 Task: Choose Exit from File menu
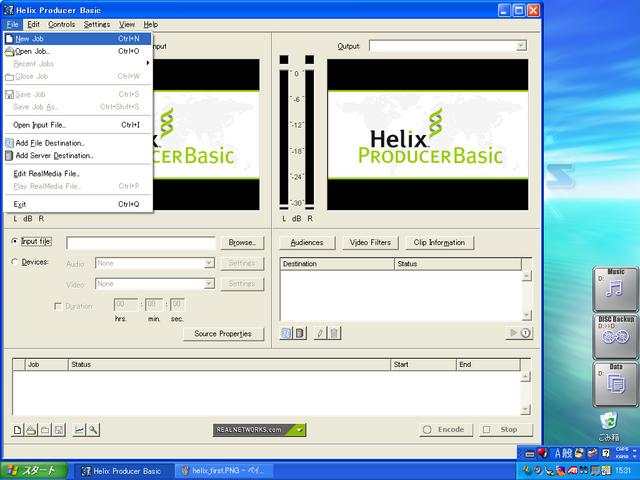point(78,204)
